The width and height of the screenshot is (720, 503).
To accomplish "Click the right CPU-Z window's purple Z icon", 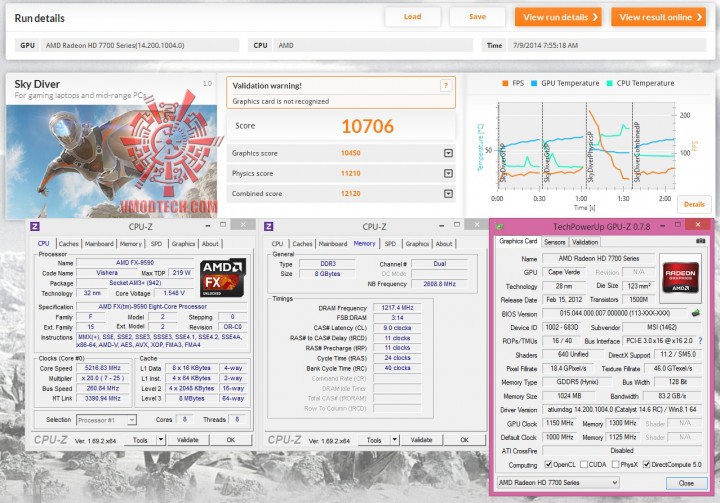I will pyautogui.click(x=269, y=226).
